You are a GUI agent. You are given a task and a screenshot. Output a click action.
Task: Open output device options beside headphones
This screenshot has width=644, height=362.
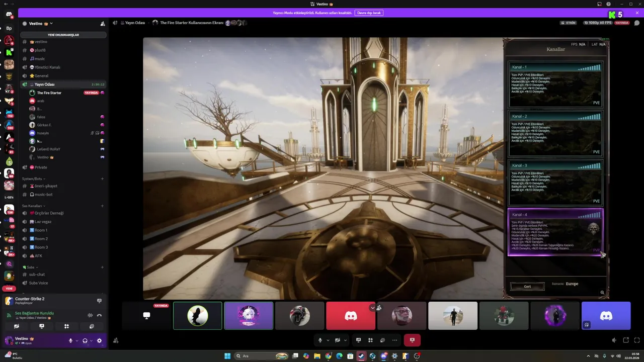coord(91,340)
